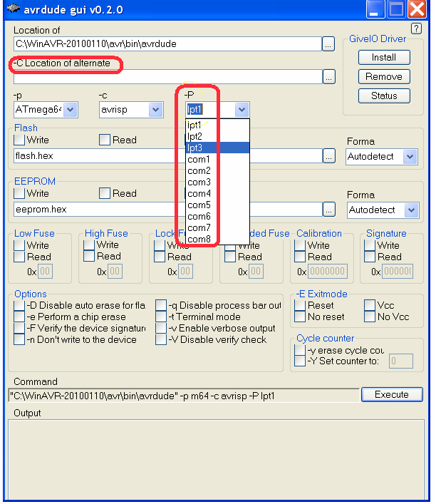Click the avrdude gui title bar icon
Image resolution: width=436 pixels, height=504 pixels.
(x=13, y=9)
